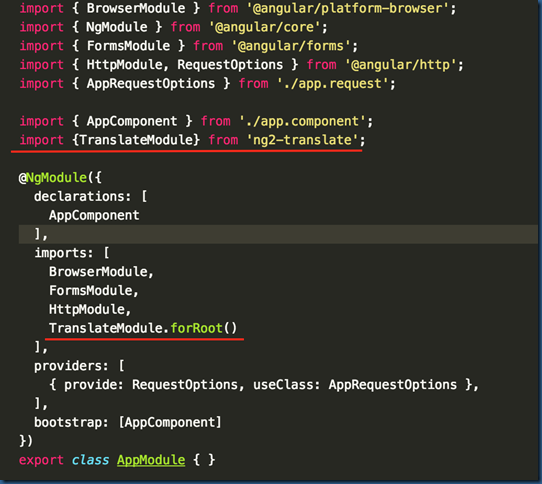
Task: Click the AppRequestOptions import from './app.request'
Action: [207, 84]
